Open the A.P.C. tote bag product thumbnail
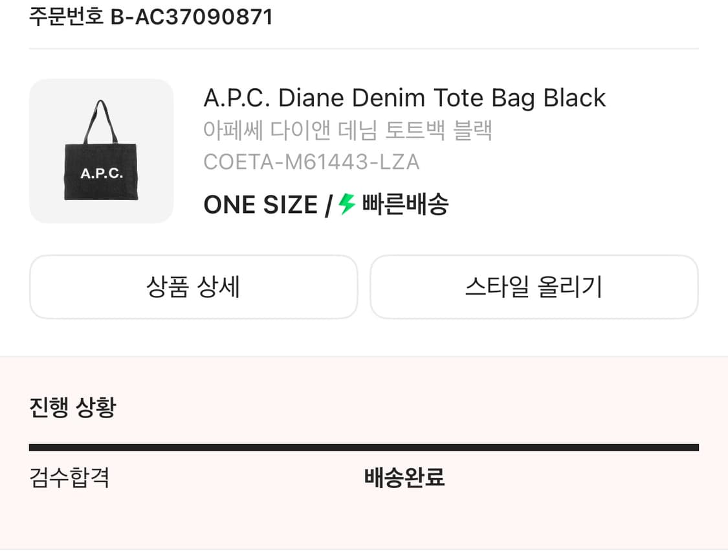 102,151
